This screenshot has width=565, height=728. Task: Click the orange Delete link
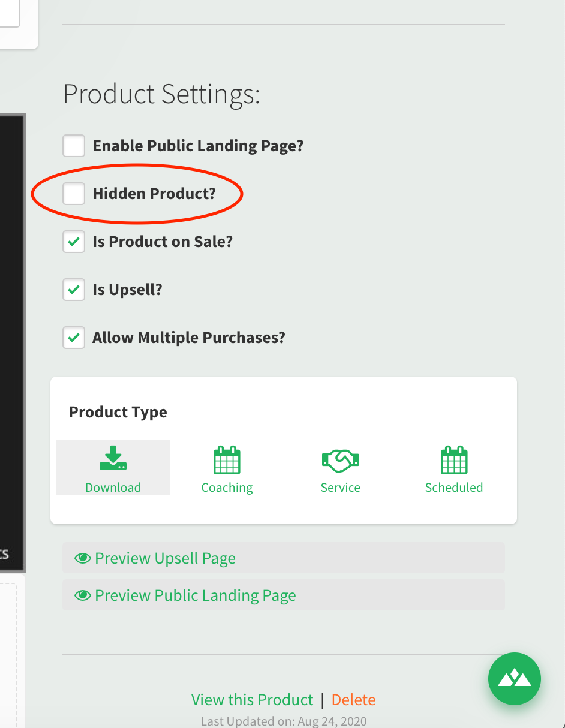pos(354,700)
